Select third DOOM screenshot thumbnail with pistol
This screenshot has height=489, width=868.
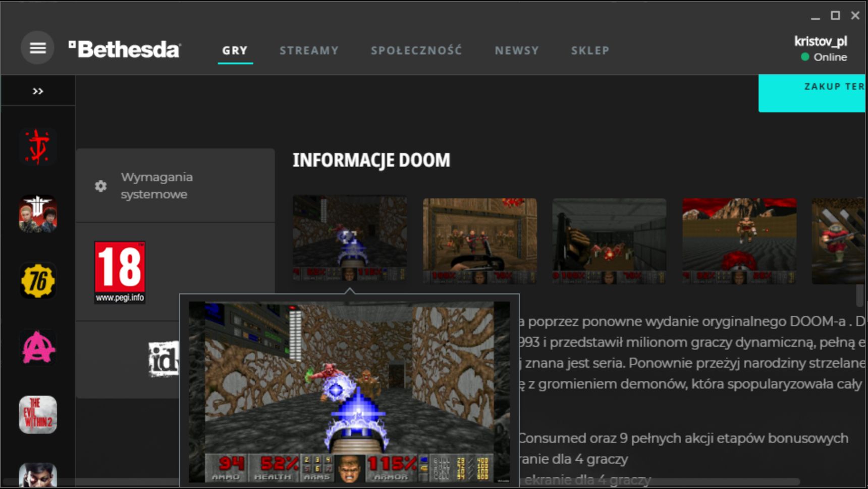tap(609, 241)
